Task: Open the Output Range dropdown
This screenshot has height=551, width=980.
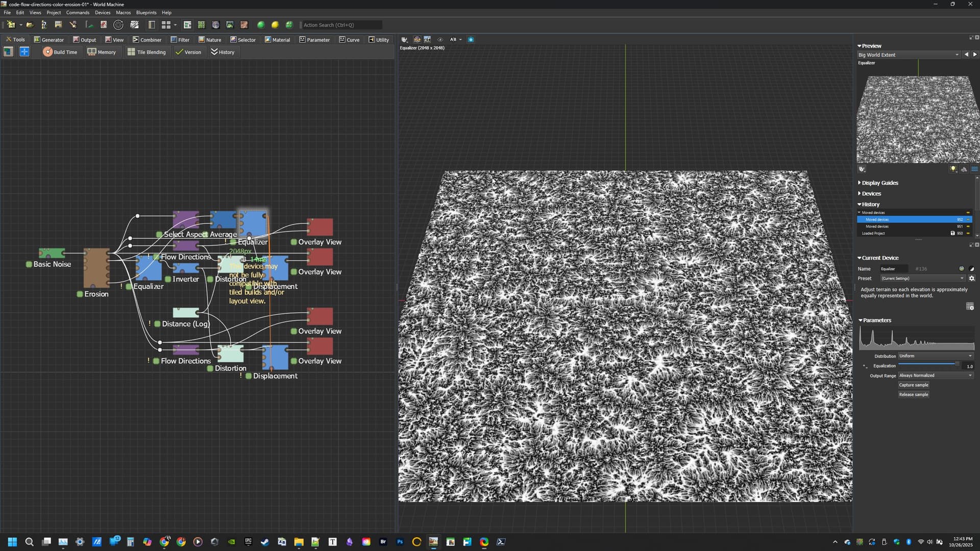Action: (936, 375)
